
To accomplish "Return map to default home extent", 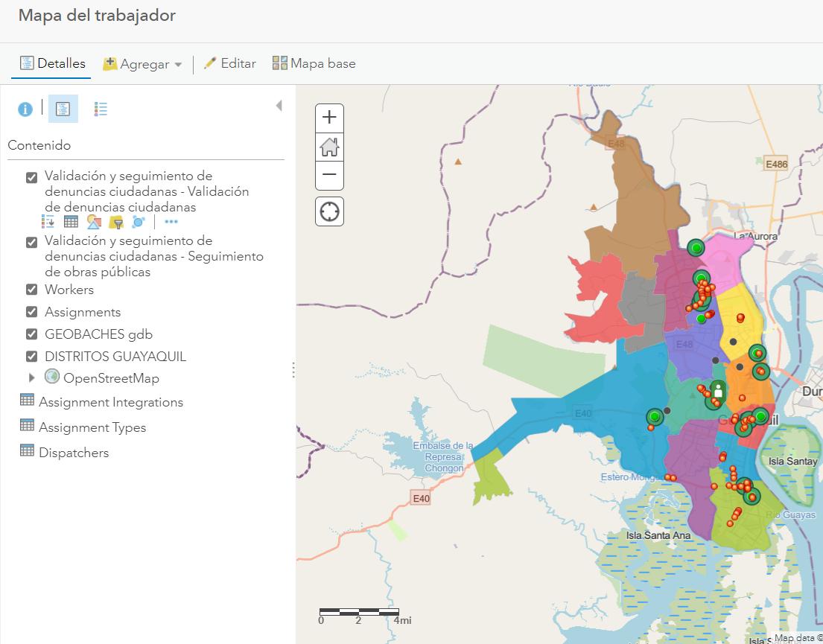I will coord(329,147).
